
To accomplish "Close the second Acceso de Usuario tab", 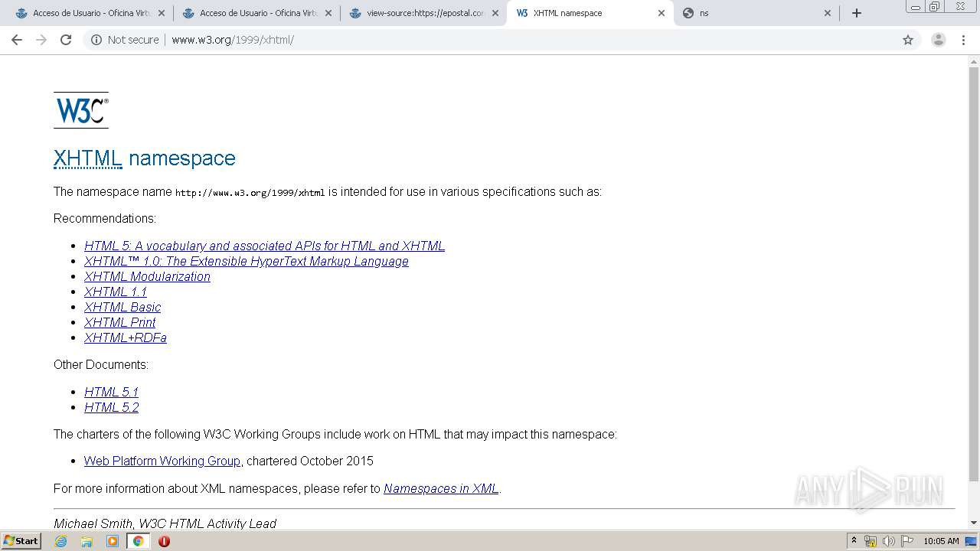I will [328, 13].
